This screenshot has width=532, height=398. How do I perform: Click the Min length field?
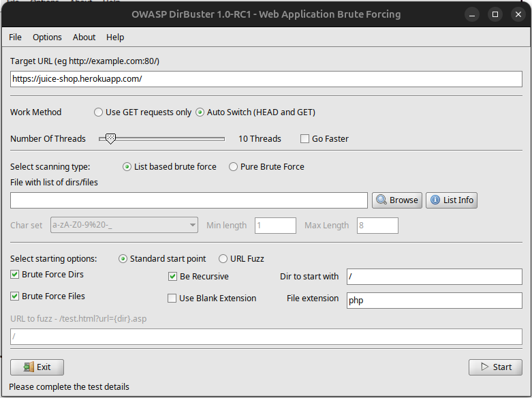[275, 226]
